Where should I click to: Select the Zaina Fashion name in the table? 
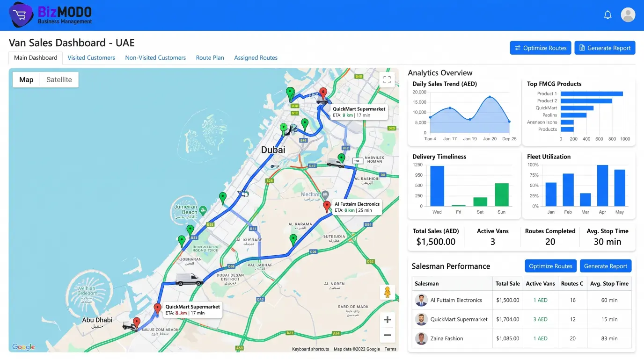(x=447, y=338)
